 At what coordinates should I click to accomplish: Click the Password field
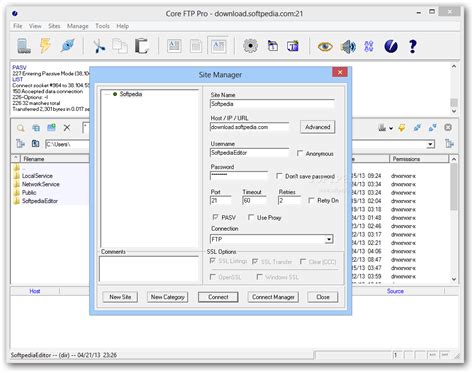point(239,175)
